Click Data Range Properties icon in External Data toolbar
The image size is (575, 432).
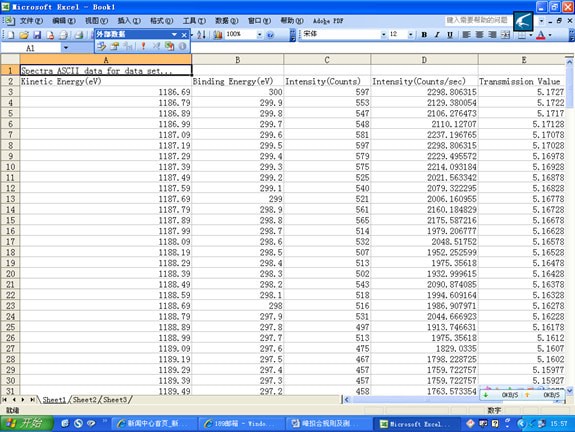115,46
